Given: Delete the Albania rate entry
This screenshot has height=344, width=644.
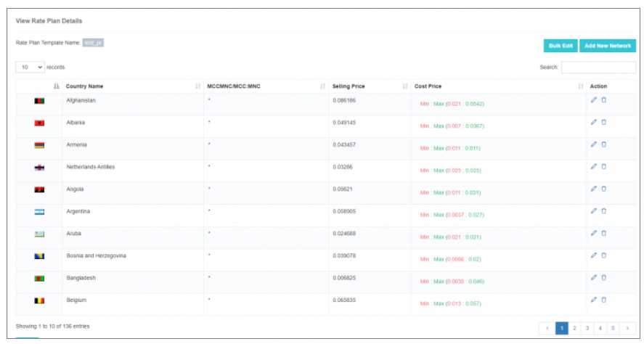Looking at the screenshot, I should (603, 122).
